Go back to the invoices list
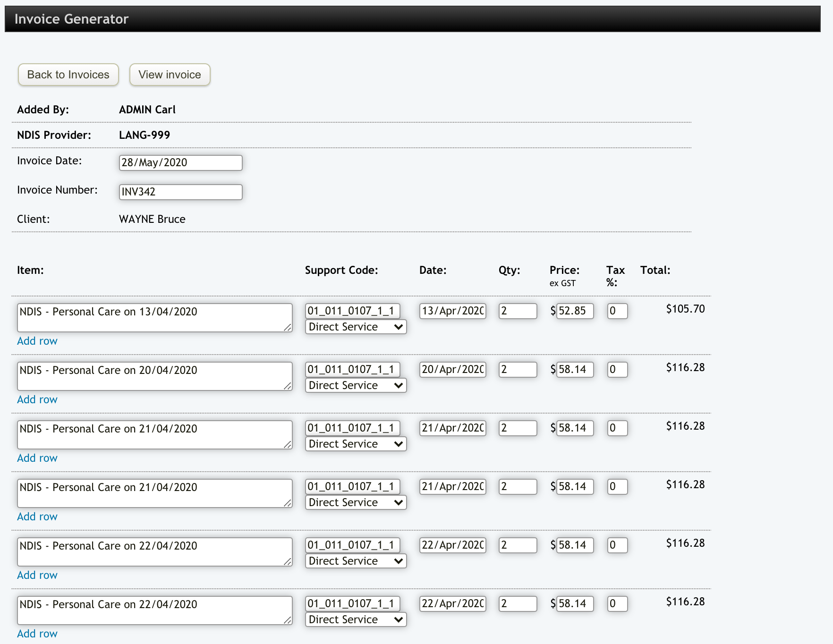This screenshot has height=644, width=833. tap(68, 75)
